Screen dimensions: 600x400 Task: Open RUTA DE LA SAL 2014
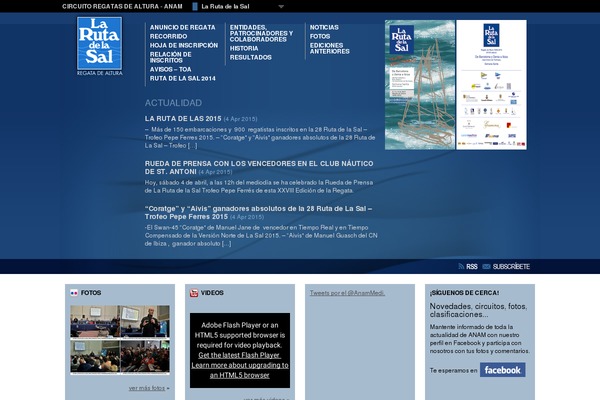click(183, 78)
